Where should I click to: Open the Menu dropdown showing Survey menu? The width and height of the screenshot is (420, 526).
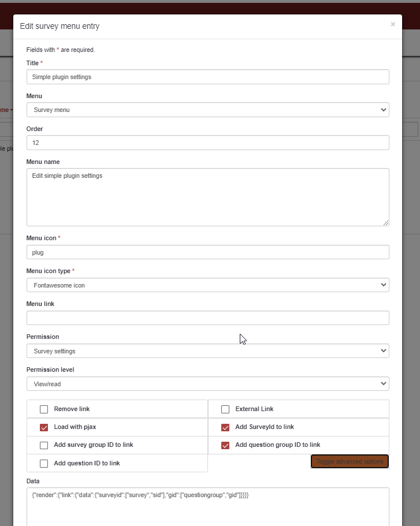207,110
